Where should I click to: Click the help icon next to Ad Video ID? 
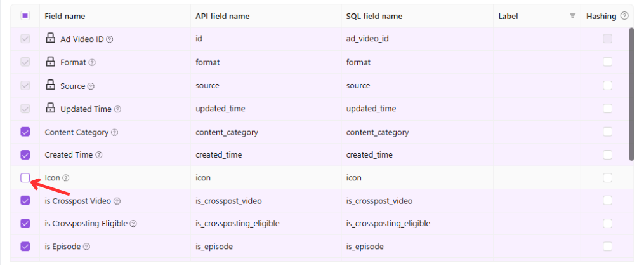110,39
